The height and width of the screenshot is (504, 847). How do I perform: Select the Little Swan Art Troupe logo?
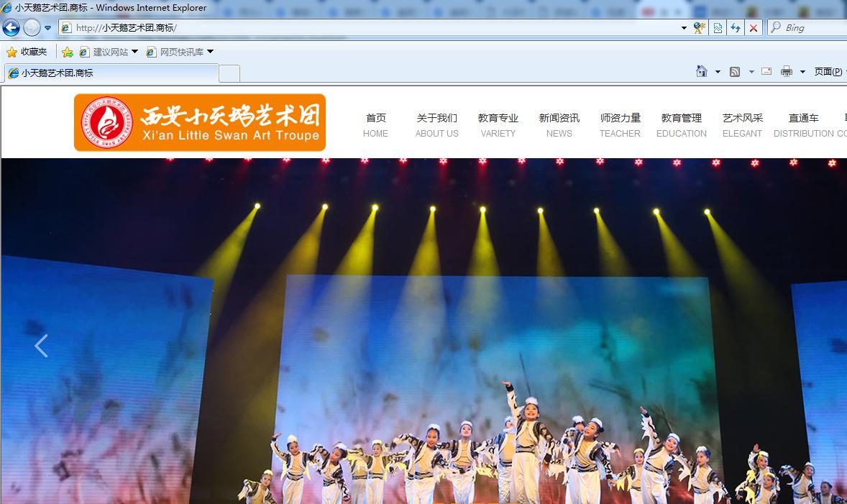pos(199,122)
